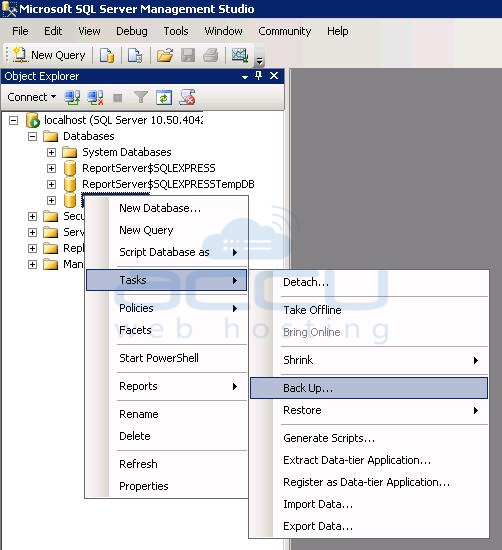
Task: Click the Stop square icon
Action: pyautogui.click(x=118, y=98)
